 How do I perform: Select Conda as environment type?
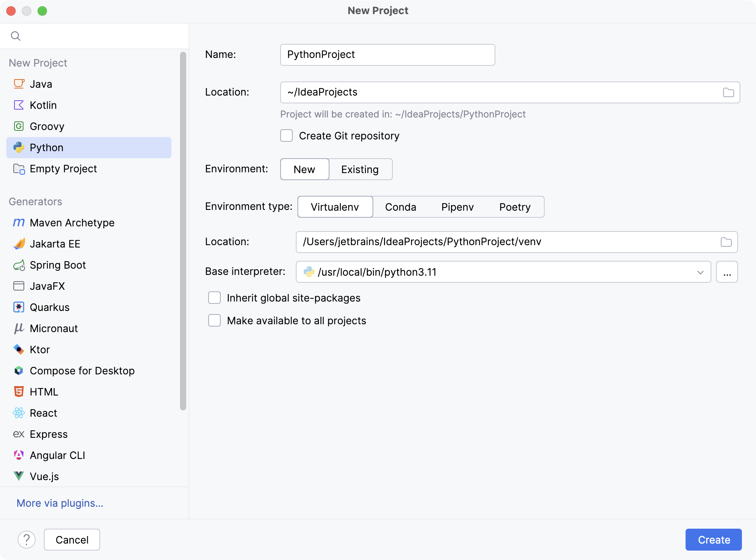tap(400, 207)
